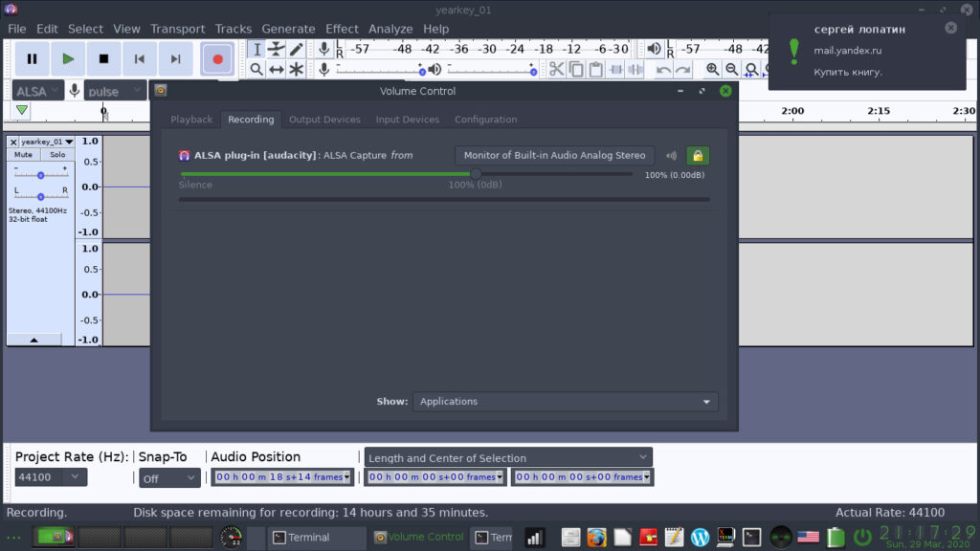Click the Paste clipboard icon
The width and height of the screenshot is (980, 551).
(596, 69)
